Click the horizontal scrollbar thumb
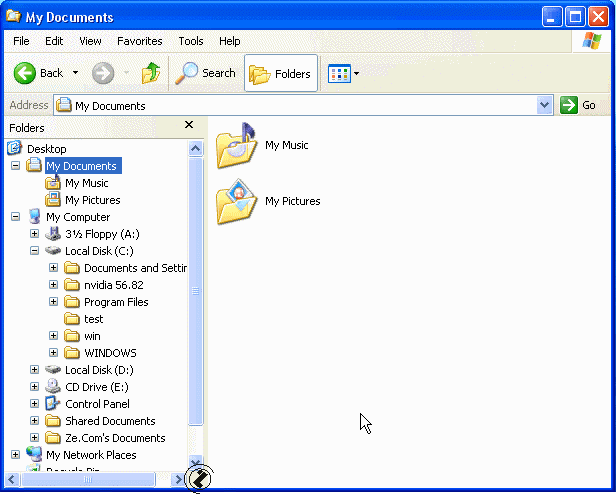 [88, 479]
